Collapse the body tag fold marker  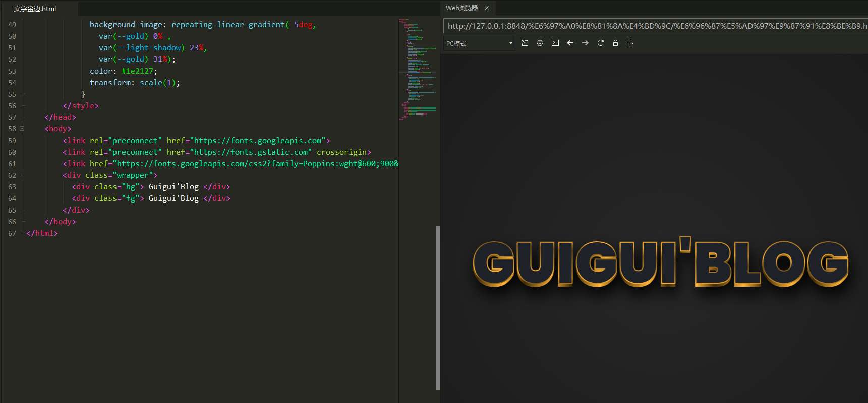pyautogui.click(x=22, y=129)
